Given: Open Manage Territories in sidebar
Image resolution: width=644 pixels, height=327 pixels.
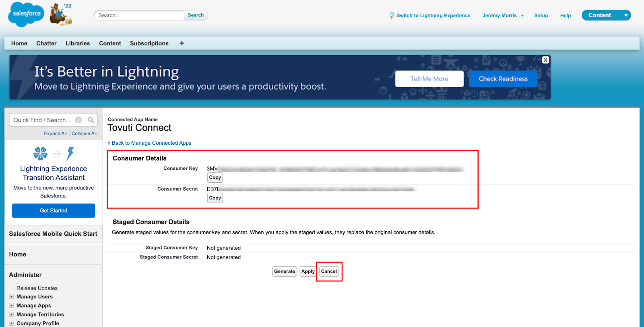Looking at the screenshot, I should click(40, 314).
